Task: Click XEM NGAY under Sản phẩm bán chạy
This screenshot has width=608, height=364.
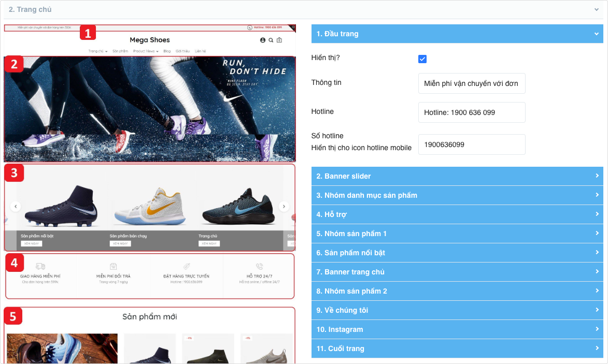Action: coord(120,243)
